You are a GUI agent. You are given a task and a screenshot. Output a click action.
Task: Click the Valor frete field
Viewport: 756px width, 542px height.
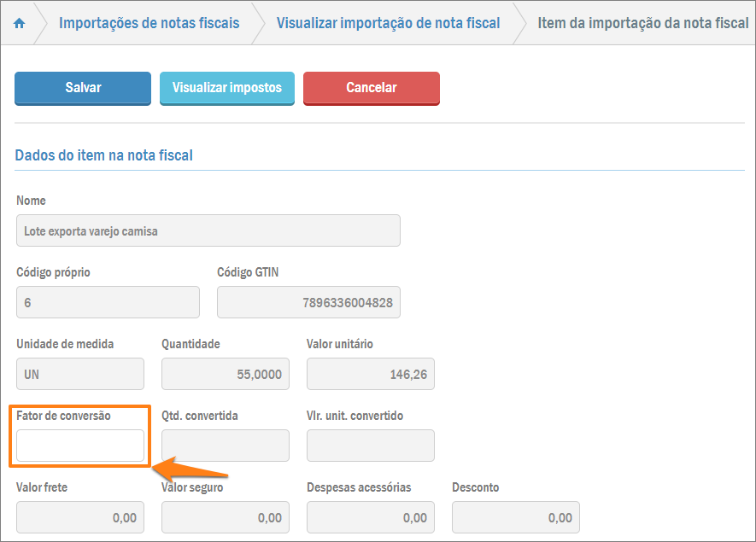click(x=80, y=517)
